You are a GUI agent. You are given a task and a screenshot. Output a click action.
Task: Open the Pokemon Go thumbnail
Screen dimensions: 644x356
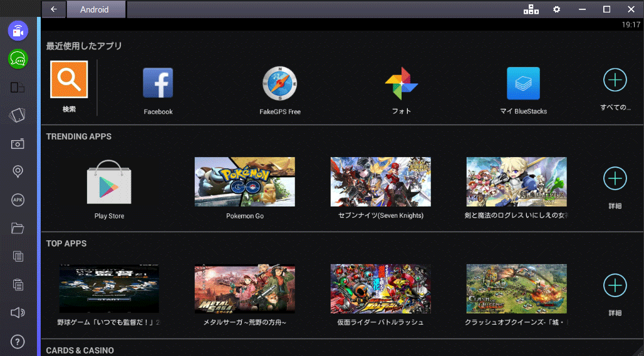point(245,181)
